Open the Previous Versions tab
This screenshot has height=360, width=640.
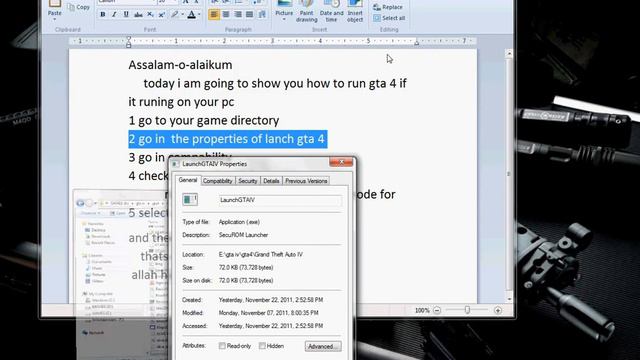[x=306, y=181]
